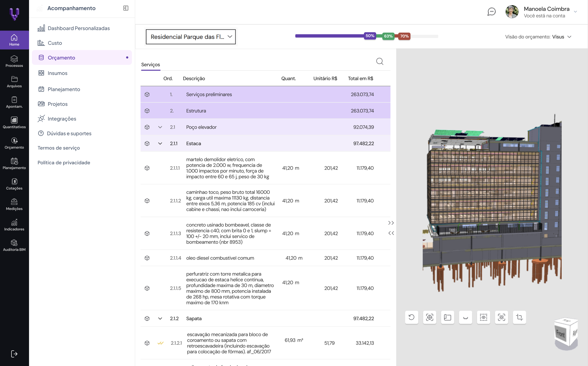This screenshot has height=366, width=588.
Task: Click the 50% purple progress marker
Action: pyautogui.click(x=370, y=36)
